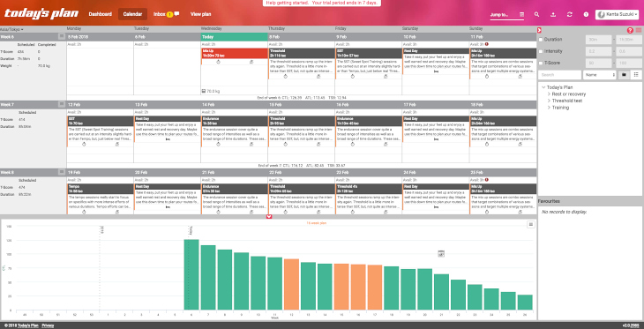
Task: Enable the T-Score filter checkbox
Action: (x=541, y=63)
